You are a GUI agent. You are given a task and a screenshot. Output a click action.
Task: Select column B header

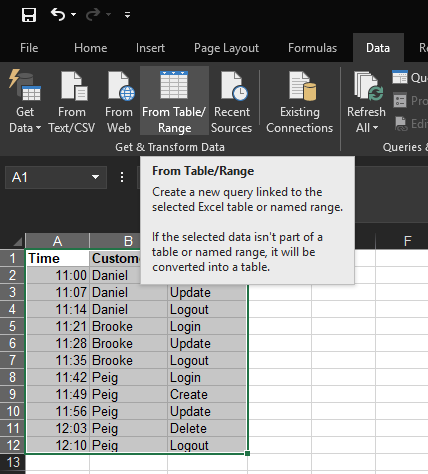click(128, 241)
